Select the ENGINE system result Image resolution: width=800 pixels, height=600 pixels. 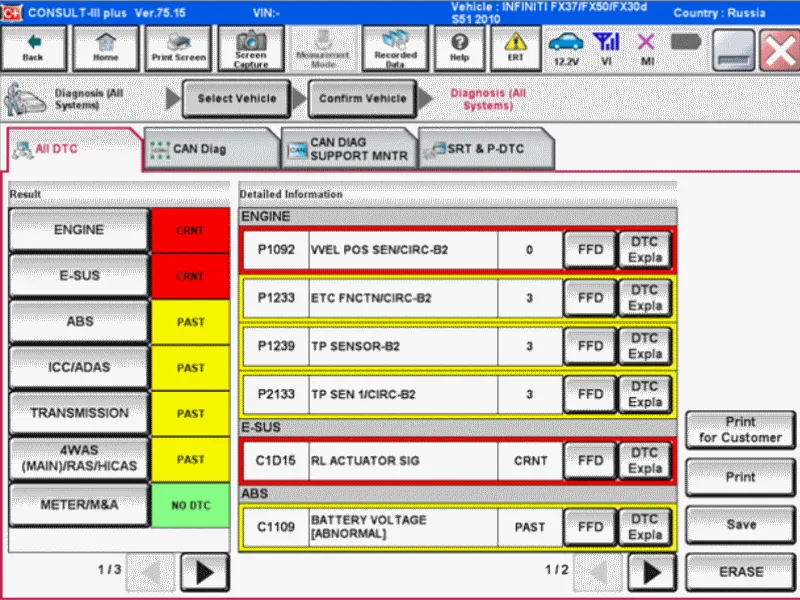point(79,230)
